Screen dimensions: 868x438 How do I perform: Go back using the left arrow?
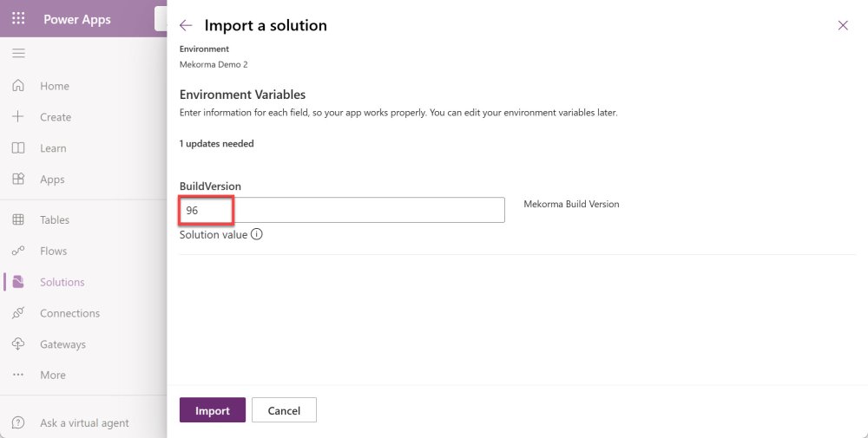(x=186, y=25)
